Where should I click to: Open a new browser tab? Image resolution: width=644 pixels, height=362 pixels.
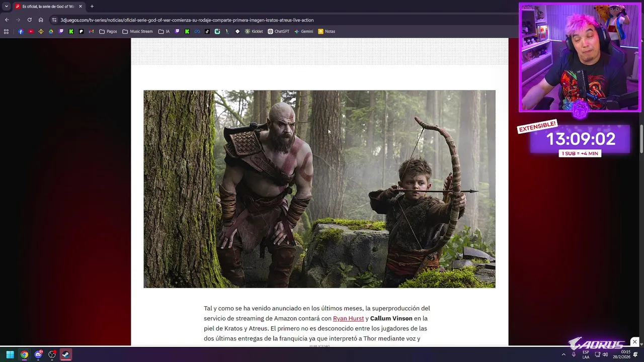(92, 7)
